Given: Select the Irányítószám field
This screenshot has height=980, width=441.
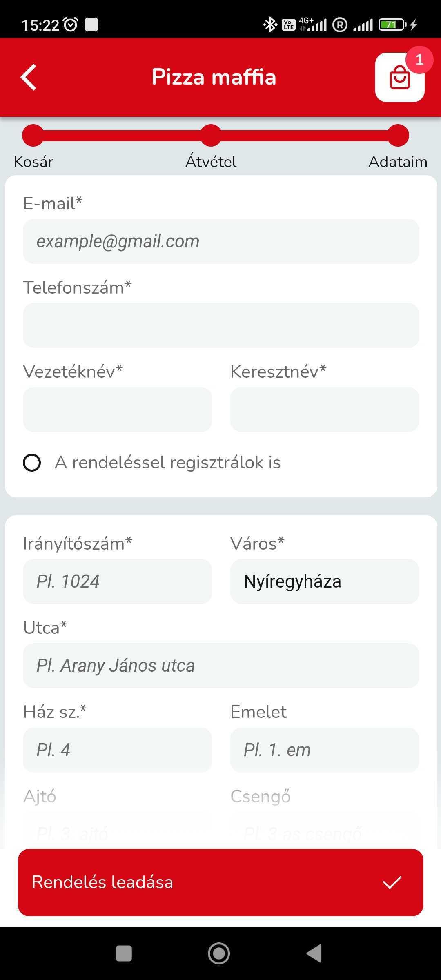Looking at the screenshot, I should coord(118,581).
